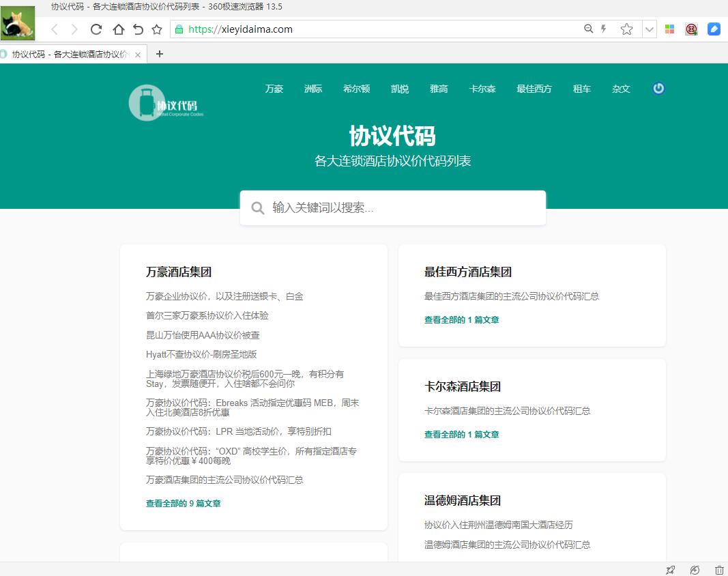Open article Hyatt不查协议价-刷房圣地版
Viewport: 728px width, 576px height.
tap(201, 354)
